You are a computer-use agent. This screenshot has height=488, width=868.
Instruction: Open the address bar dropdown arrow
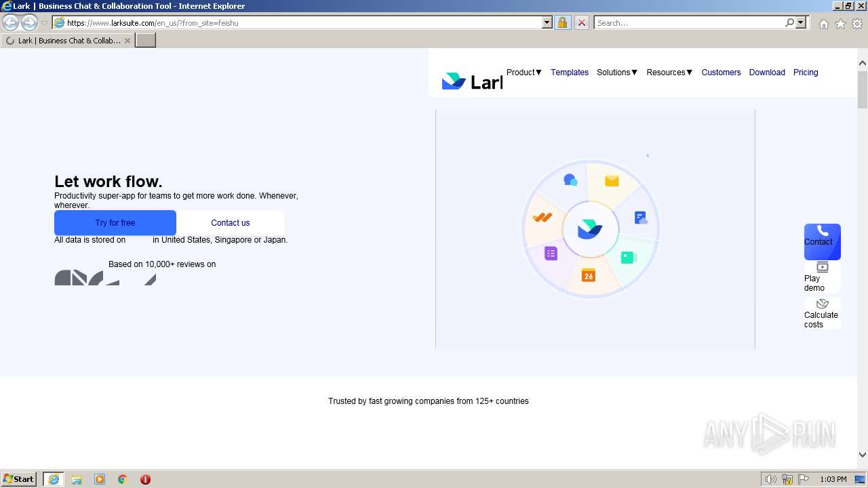pyautogui.click(x=547, y=22)
